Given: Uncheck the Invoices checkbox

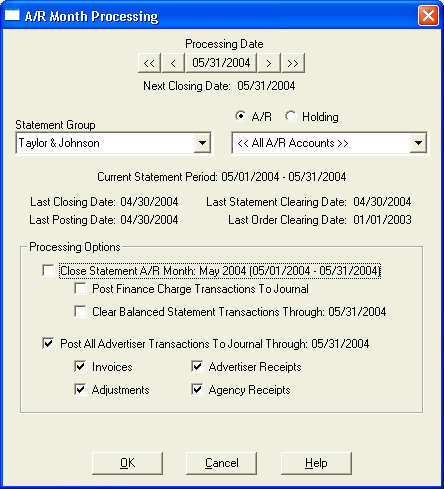Looking at the screenshot, I should coord(80,366).
